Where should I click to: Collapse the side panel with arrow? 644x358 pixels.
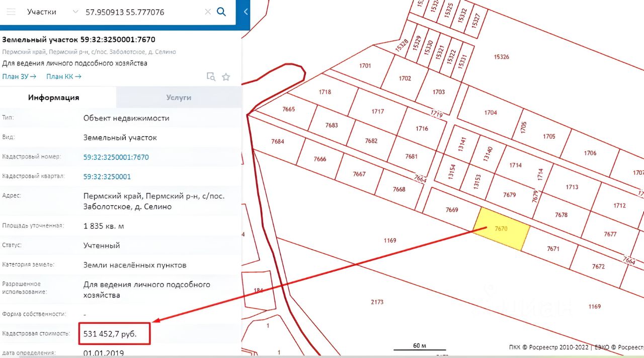[x=246, y=12]
